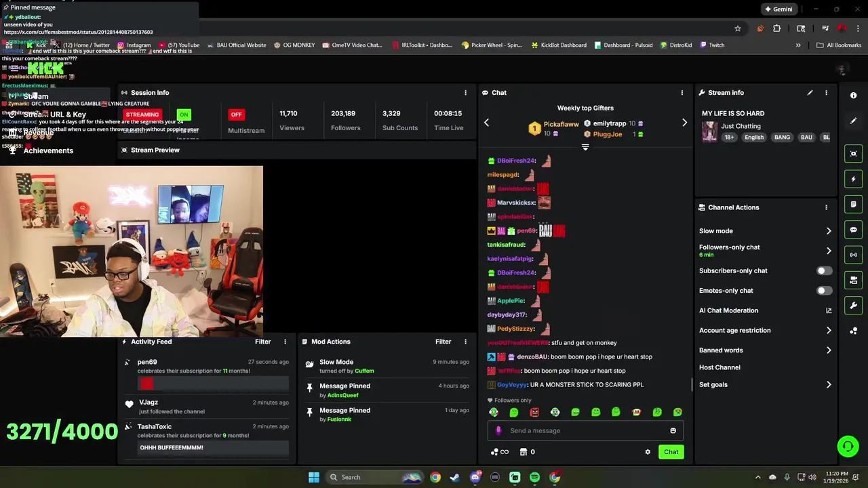
Task: Send message with green Chat button
Action: click(x=671, y=452)
